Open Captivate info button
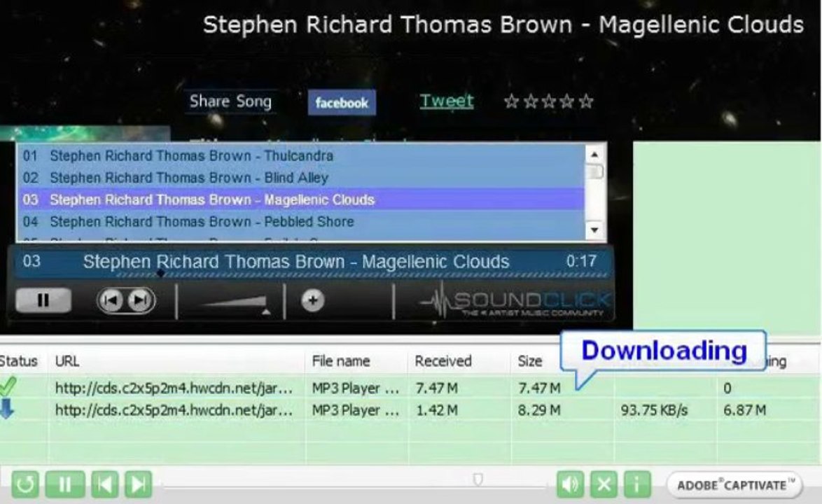 tap(637, 484)
